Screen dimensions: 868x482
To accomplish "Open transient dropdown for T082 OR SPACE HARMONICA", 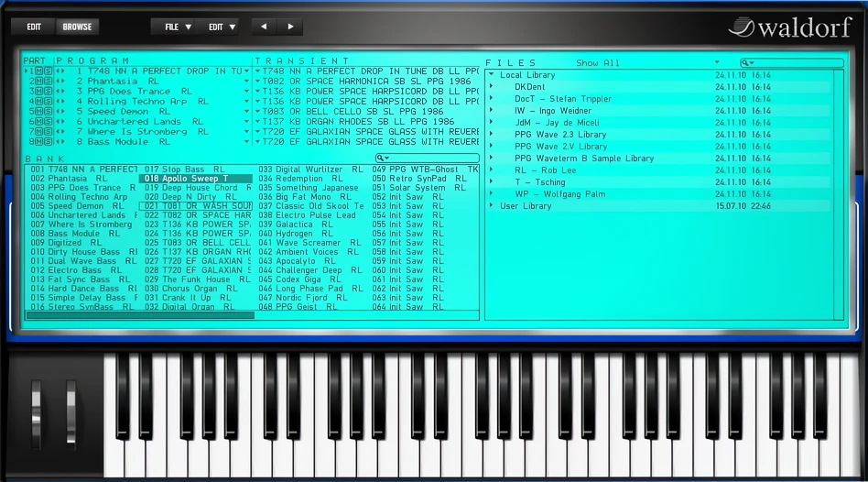I will [x=258, y=81].
